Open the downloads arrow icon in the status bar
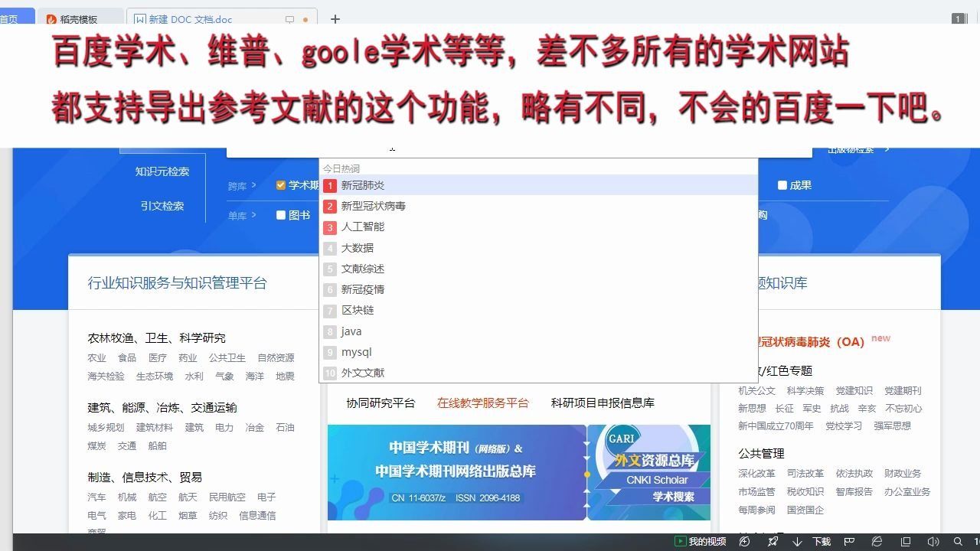The image size is (980, 551). pyautogui.click(x=797, y=542)
